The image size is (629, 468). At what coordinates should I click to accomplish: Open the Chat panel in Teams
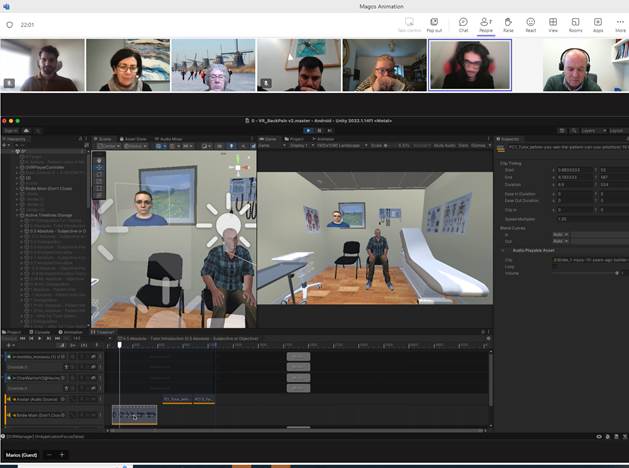click(463, 24)
